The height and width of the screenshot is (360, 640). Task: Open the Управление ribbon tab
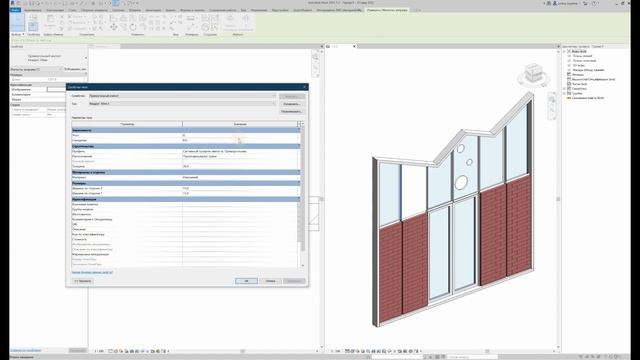259,10
